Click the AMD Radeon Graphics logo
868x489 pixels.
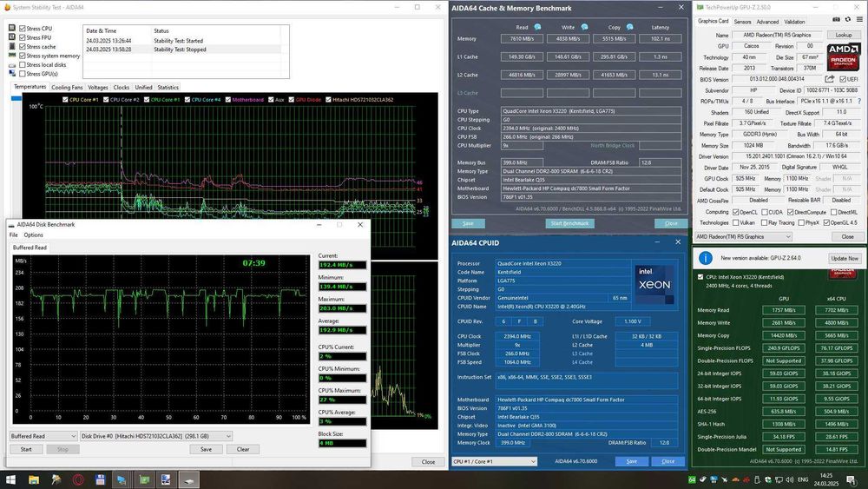pyautogui.click(x=843, y=56)
